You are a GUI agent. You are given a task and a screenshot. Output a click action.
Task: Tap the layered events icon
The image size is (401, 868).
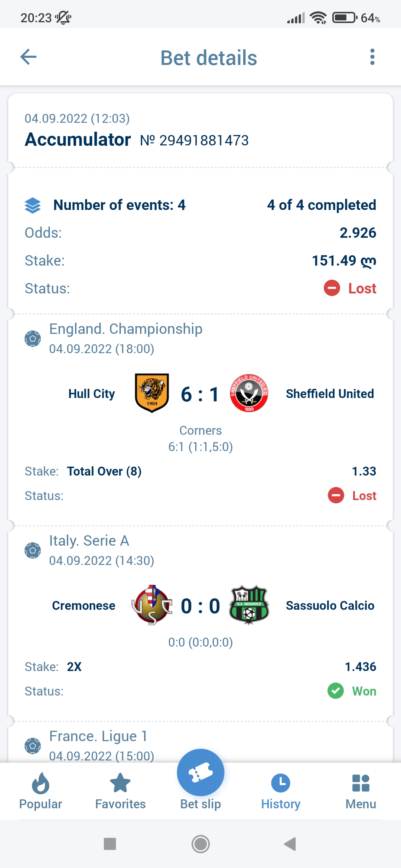33,205
